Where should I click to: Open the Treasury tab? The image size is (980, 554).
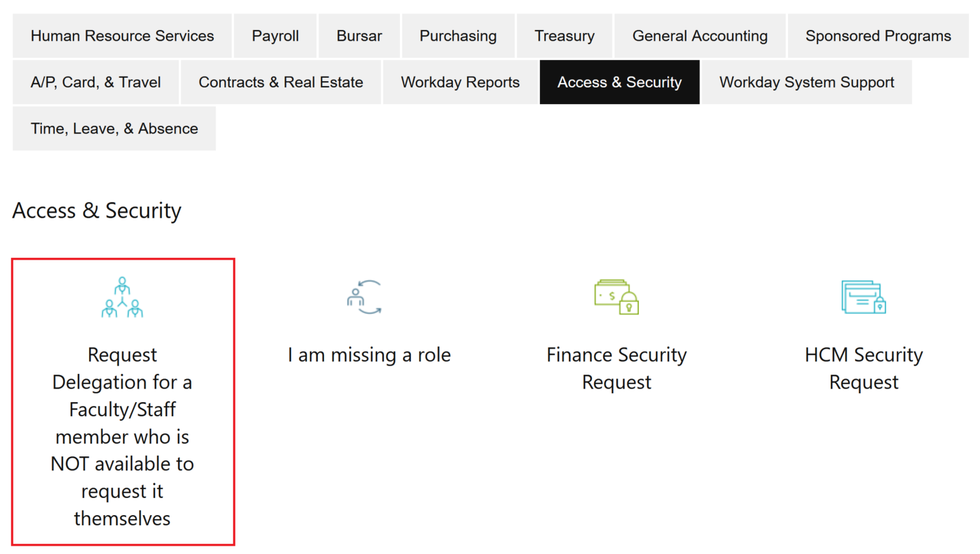point(564,36)
